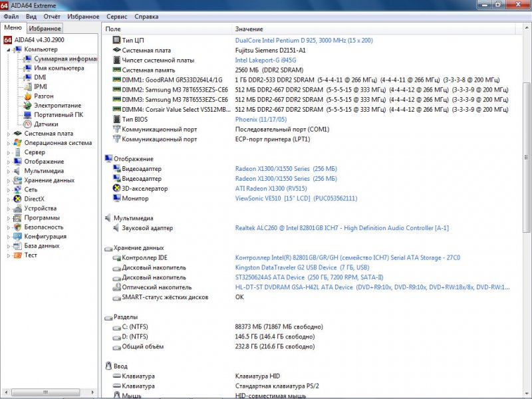
Task: Click the Значение column header
Action: pos(249,29)
